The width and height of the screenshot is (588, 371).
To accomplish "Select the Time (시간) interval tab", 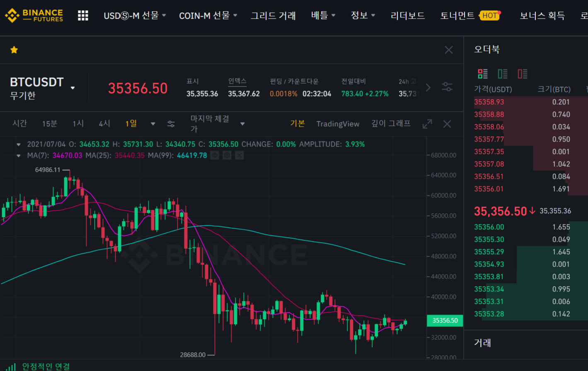I will [20, 123].
